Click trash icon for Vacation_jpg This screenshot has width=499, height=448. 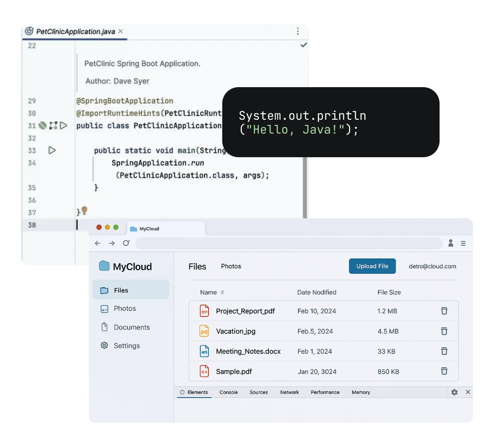click(x=444, y=331)
